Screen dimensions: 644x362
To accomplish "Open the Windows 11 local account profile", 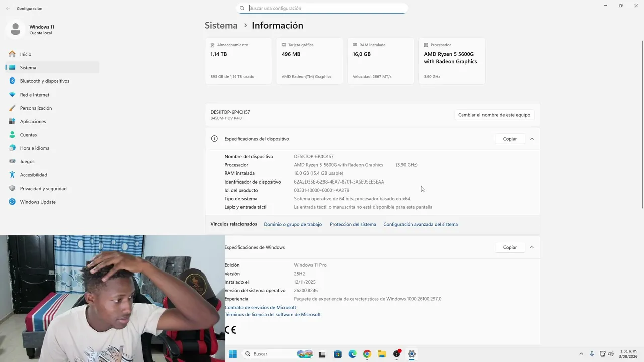I will pyautogui.click(x=31, y=29).
